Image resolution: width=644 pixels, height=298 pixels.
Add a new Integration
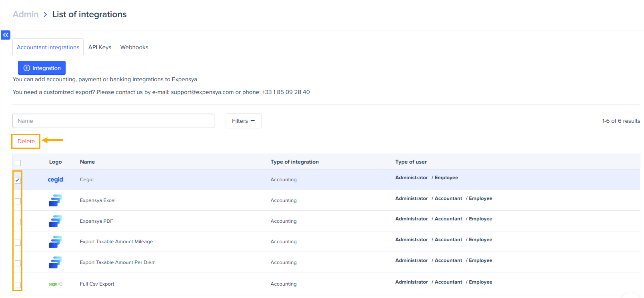(42, 68)
